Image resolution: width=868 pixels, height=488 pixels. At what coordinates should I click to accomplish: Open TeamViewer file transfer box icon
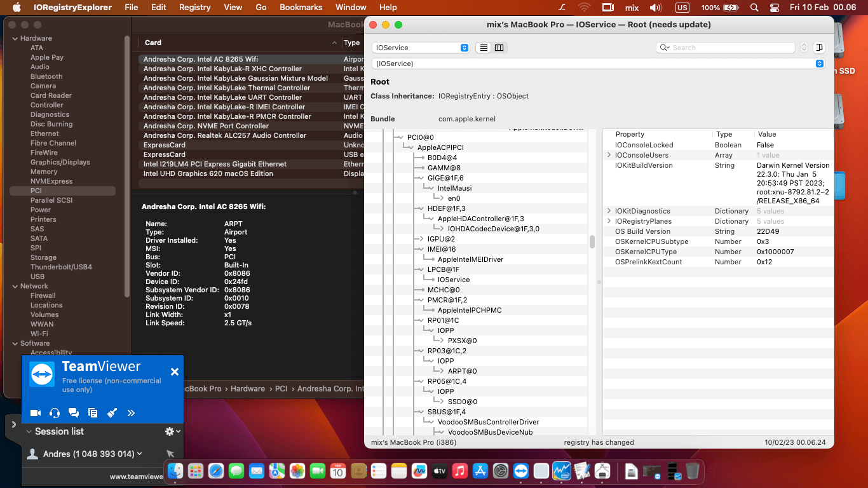(93, 413)
